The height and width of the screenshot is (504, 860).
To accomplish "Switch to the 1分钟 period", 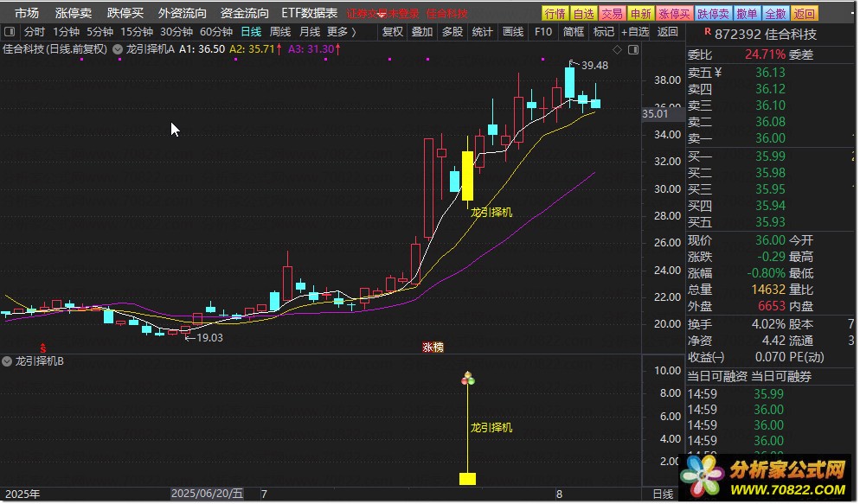I will click(66, 32).
